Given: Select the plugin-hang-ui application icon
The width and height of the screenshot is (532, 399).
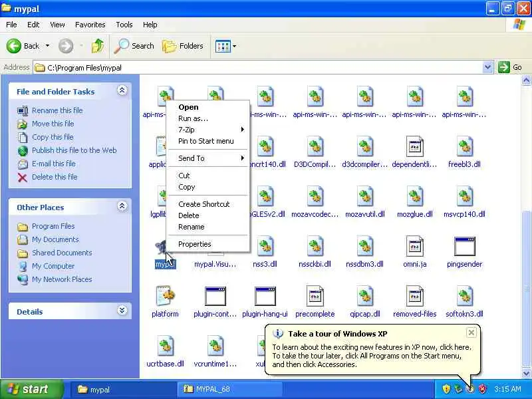Looking at the screenshot, I should (x=265, y=296).
